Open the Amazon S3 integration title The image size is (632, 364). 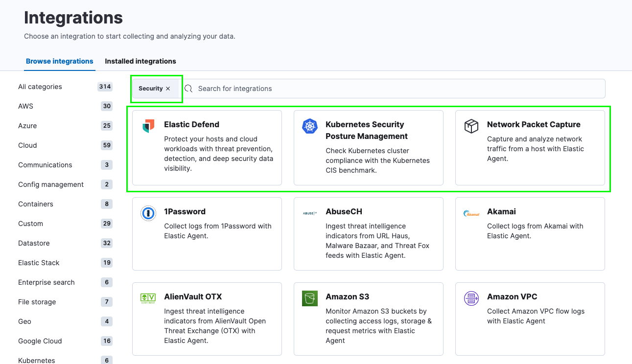click(347, 296)
